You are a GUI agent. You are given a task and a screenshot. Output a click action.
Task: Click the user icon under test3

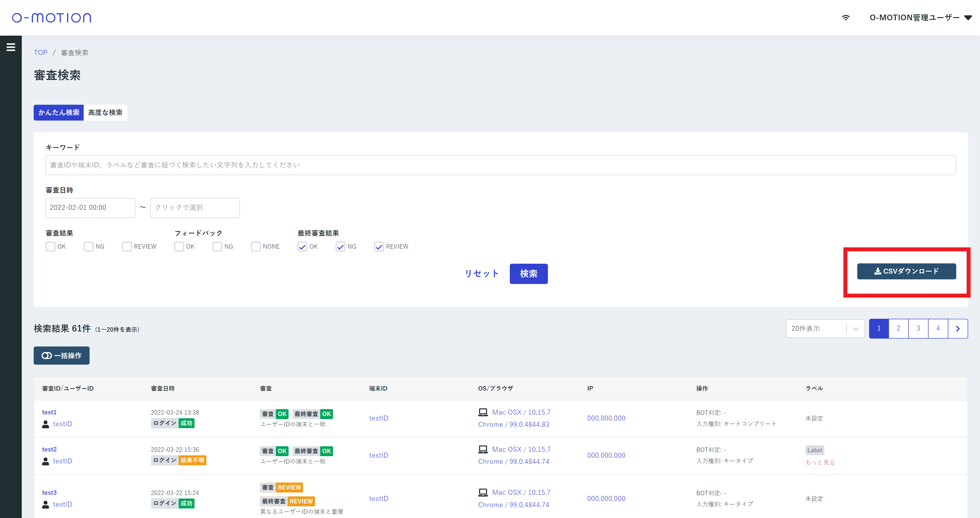point(46,504)
